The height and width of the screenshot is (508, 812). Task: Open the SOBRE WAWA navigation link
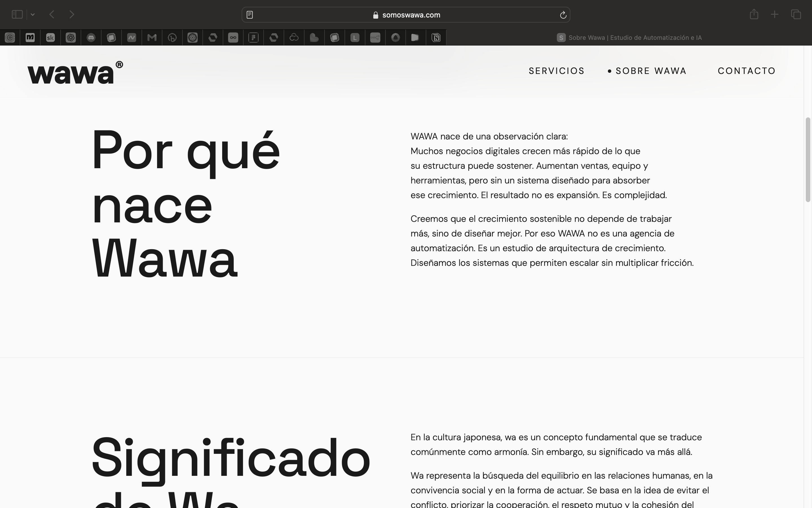point(651,71)
